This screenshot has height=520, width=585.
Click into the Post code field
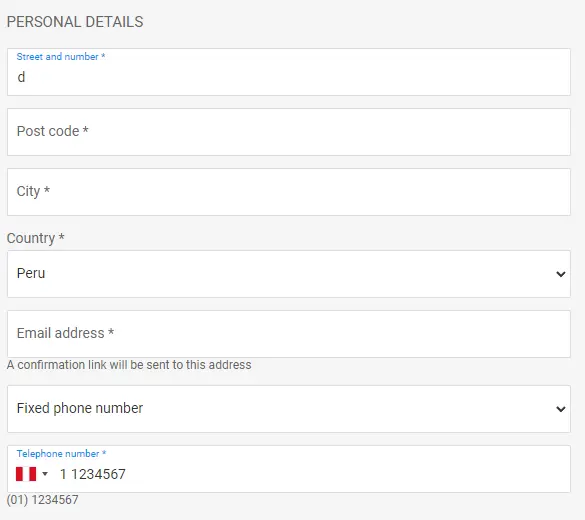point(289,132)
